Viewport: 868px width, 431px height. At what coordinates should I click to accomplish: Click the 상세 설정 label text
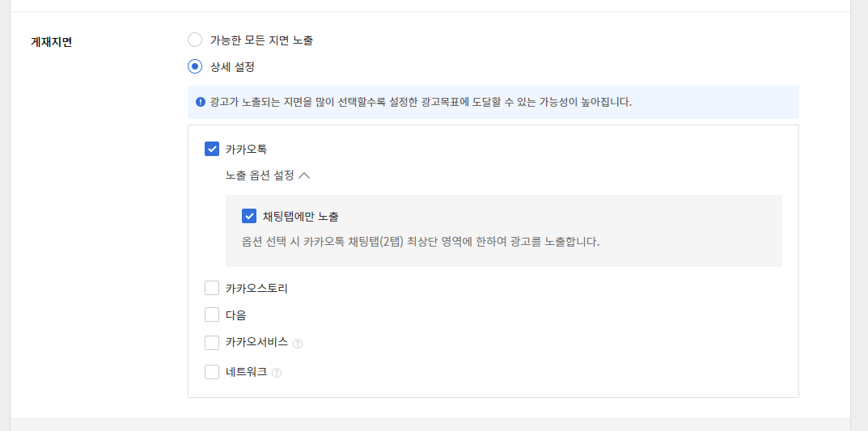coord(232,67)
